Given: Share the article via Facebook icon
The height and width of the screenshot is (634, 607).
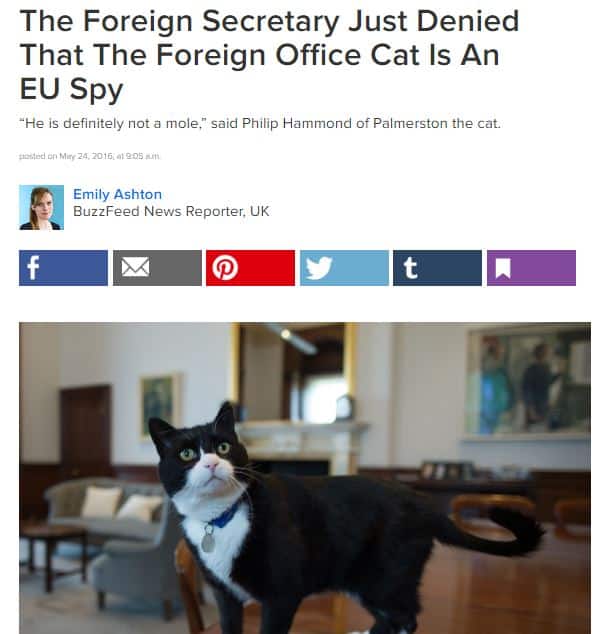Looking at the screenshot, I should [63, 268].
